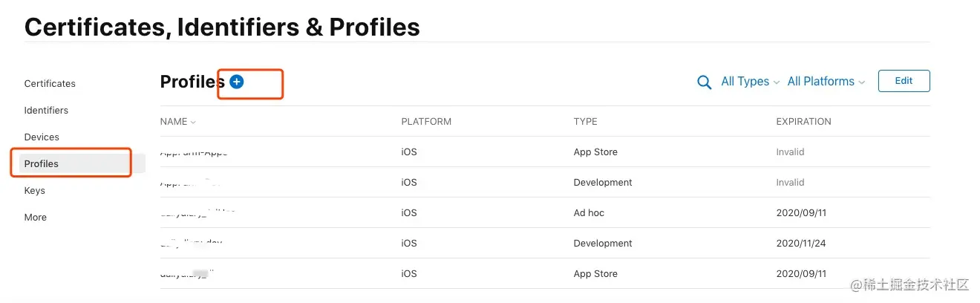Click the PLATFORM column header
The height and width of the screenshot is (303, 980).
(x=426, y=122)
